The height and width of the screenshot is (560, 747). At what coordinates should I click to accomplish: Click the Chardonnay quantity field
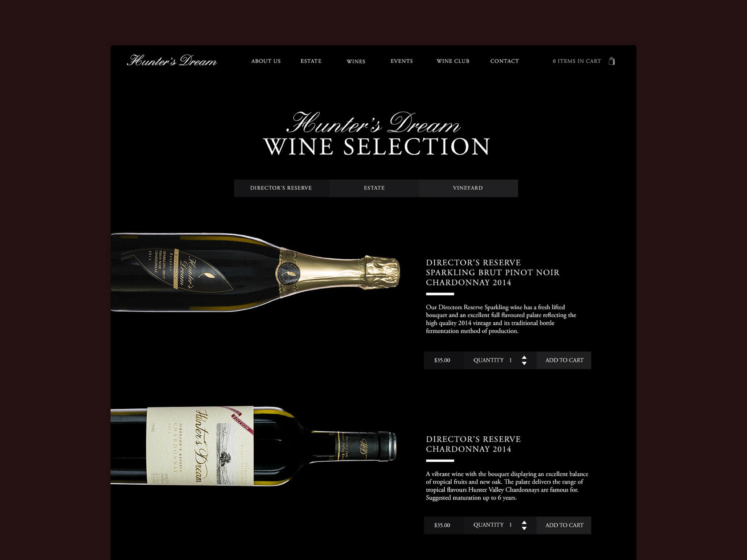pos(500,525)
